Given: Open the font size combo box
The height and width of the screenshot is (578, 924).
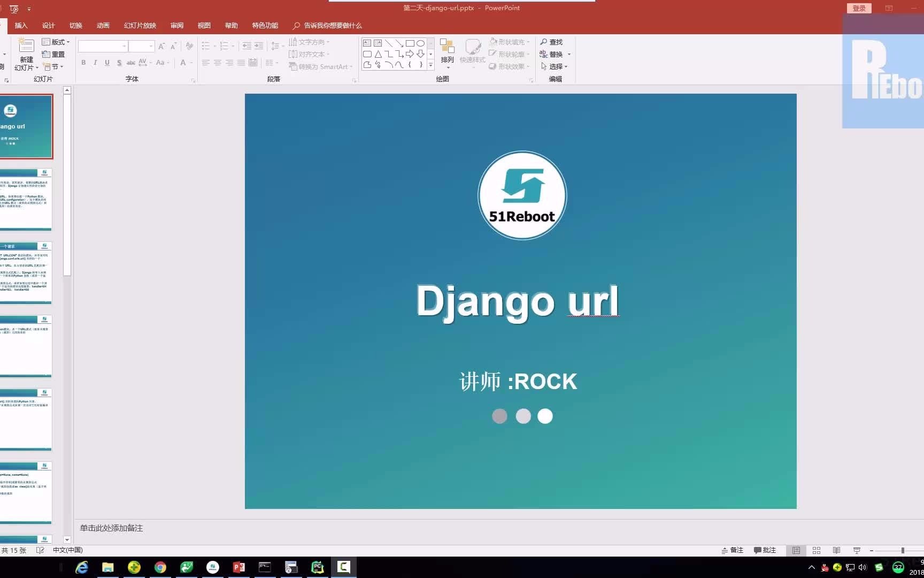Looking at the screenshot, I should [x=142, y=46].
